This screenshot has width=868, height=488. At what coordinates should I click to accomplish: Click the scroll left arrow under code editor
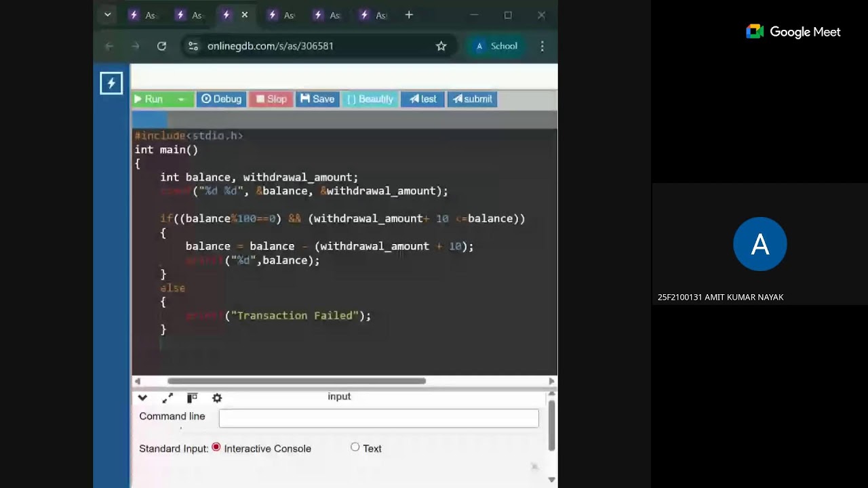[x=138, y=381]
